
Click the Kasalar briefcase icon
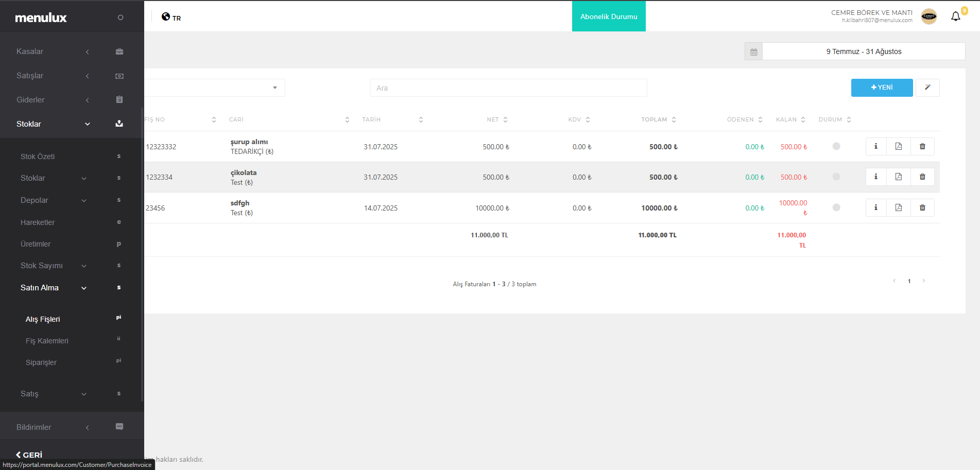(x=119, y=51)
